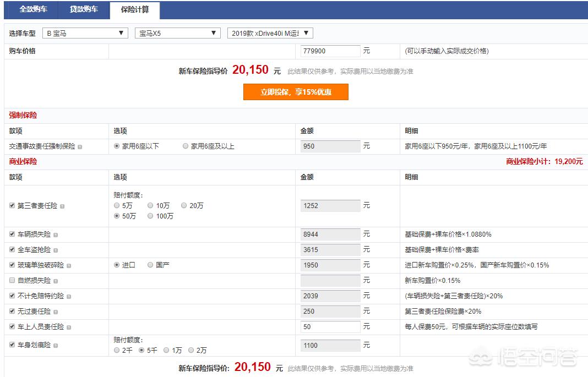Image resolution: width=588 pixels, height=377 pixels.
Task: Click the 基础保费+裸车价格×费率 detail text
Action: click(442, 249)
